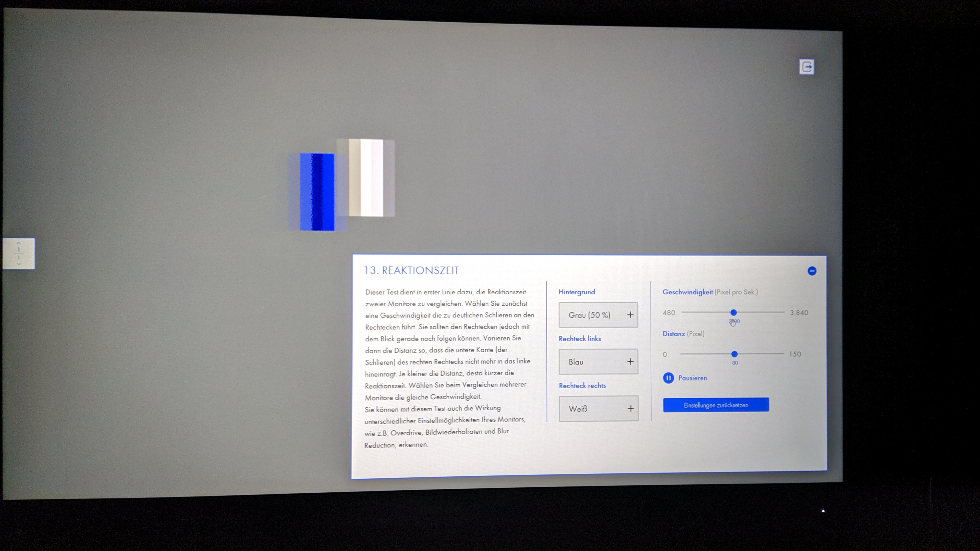Click the moving blue rectangle

(x=317, y=192)
